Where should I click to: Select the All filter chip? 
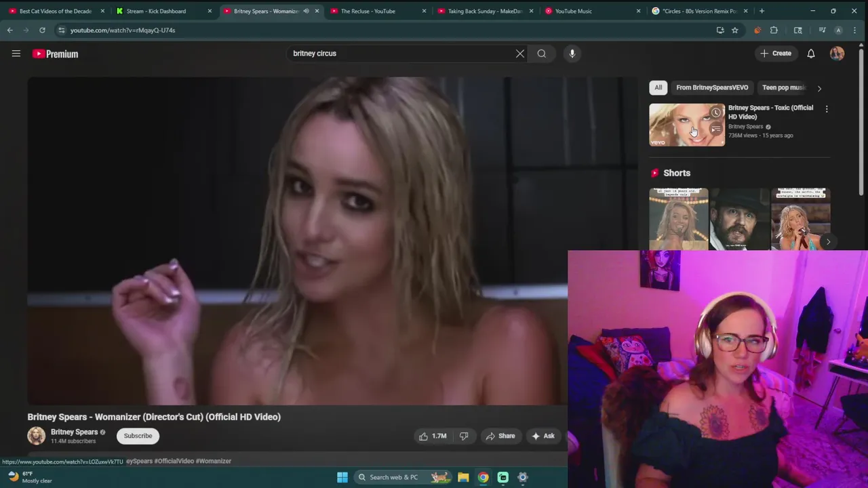(658, 87)
